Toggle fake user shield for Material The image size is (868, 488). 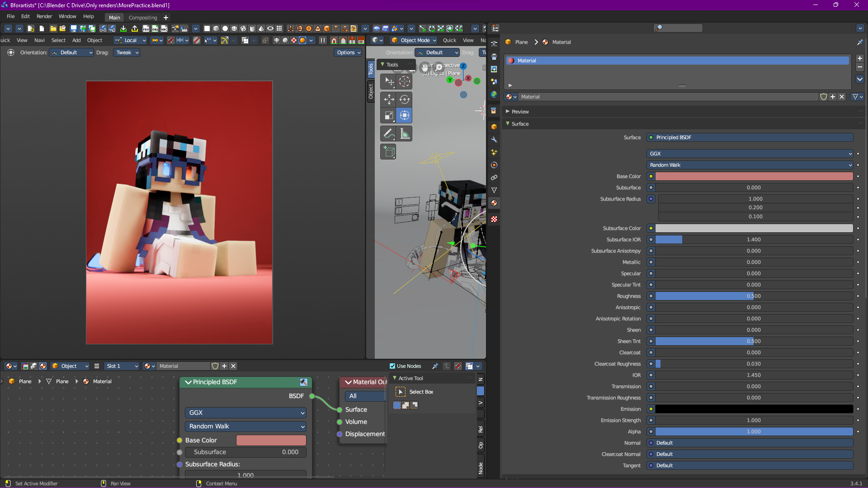pos(824,97)
